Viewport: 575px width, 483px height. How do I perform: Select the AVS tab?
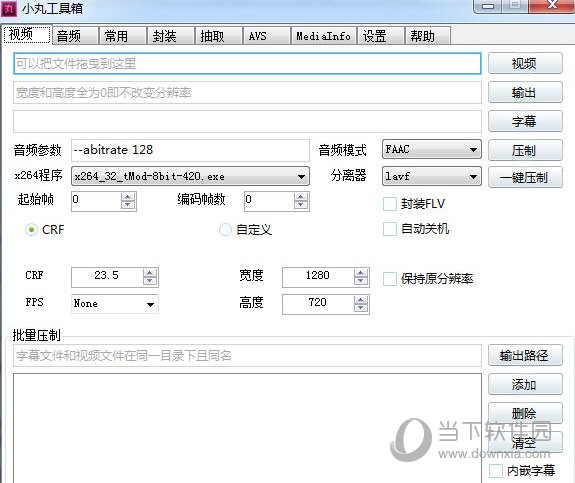[x=267, y=36]
